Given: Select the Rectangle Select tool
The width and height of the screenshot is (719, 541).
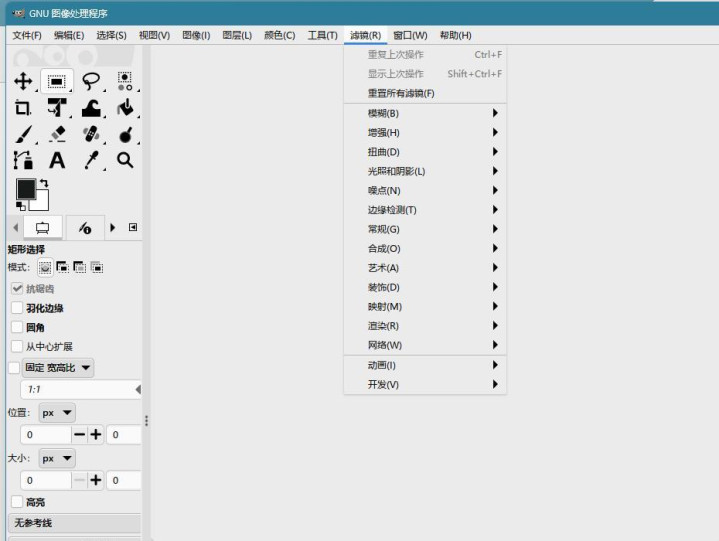Looking at the screenshot, I should (x=57, y=82).
